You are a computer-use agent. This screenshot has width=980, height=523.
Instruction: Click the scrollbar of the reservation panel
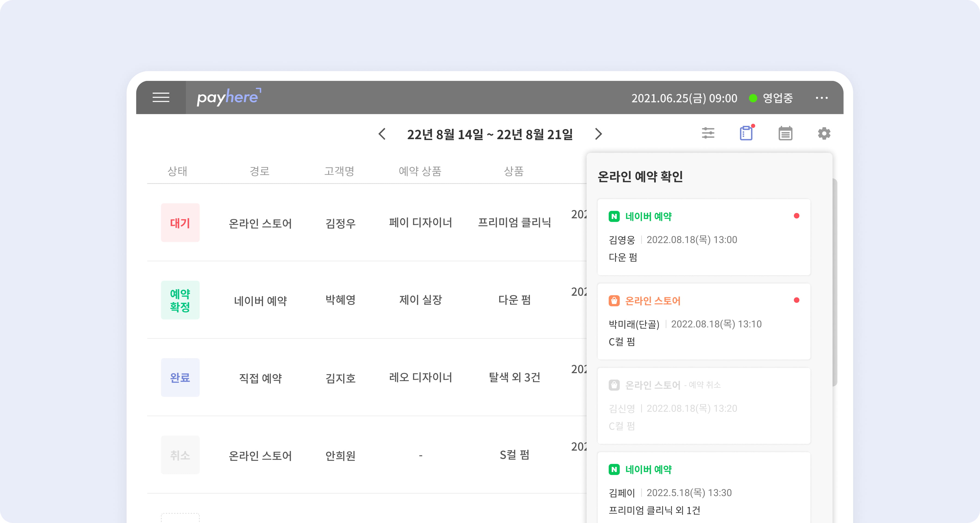(835, 282)
